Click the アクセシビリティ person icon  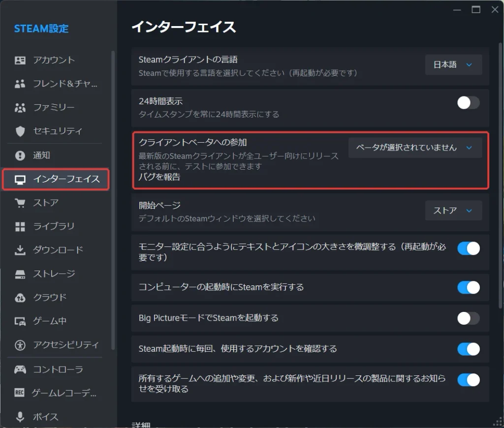tap(20, 345)
